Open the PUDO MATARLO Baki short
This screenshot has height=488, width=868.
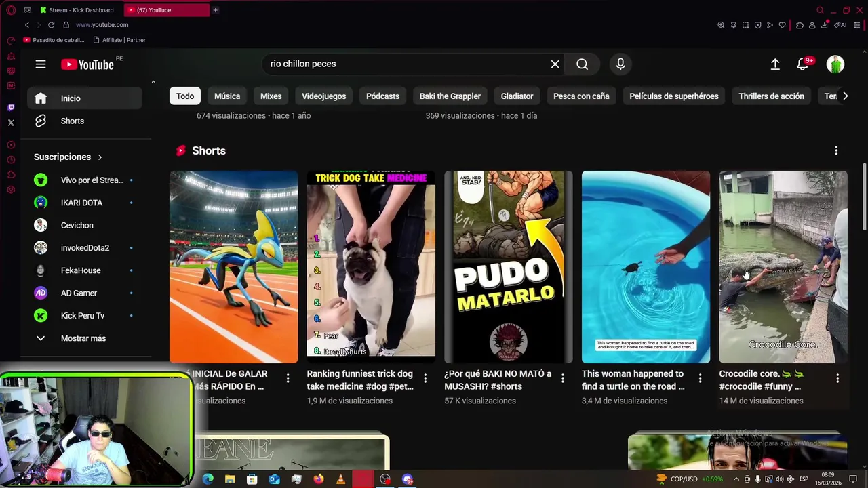508,267
